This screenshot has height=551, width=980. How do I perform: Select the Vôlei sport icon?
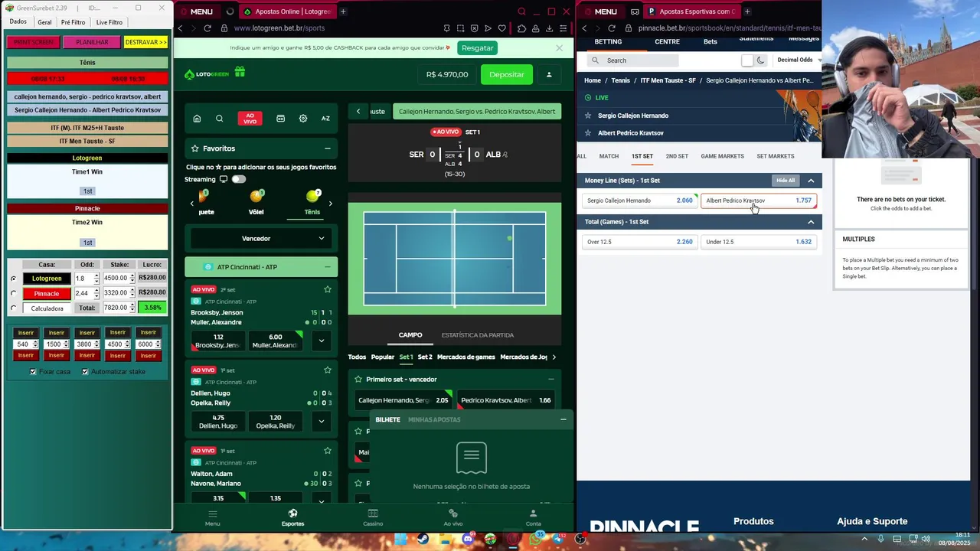[256, 197]
